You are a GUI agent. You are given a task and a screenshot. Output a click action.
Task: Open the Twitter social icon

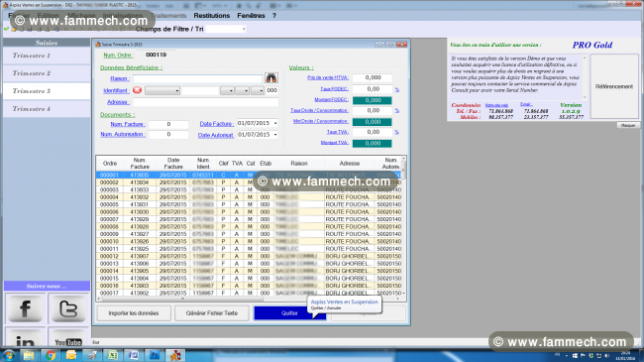point(68,308)
